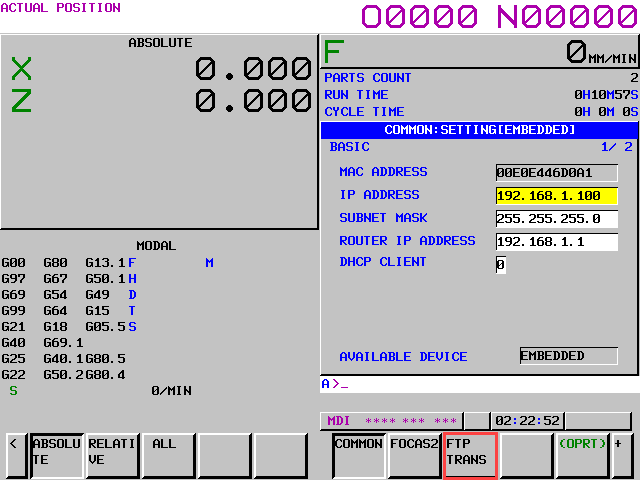The image size is (640, 480).
Task: Click the spindle speed 0/MIN readout
Action: [171, 391]
